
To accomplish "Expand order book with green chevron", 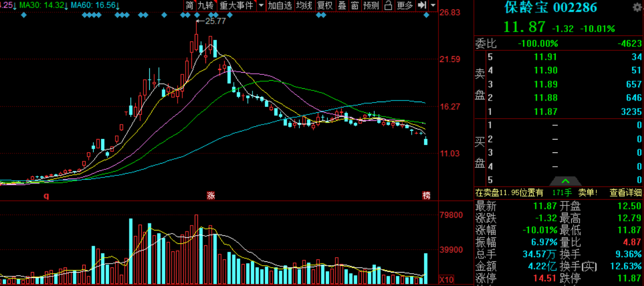I will pos(565,181).
